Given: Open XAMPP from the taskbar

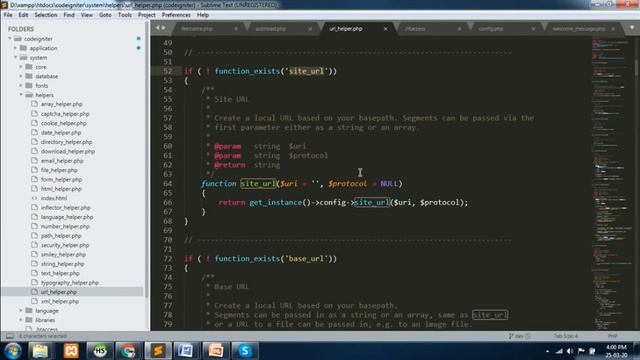Looking at the screenshot, I should point(71,351).
